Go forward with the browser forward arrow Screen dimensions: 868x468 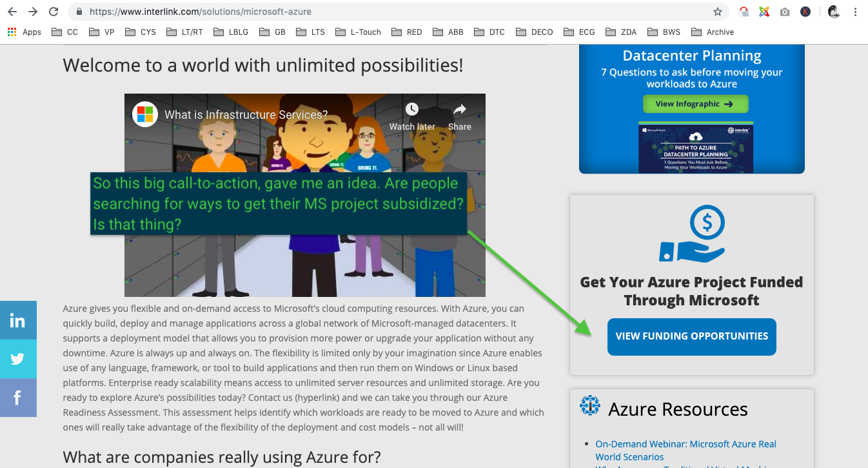tap(33, 12)
